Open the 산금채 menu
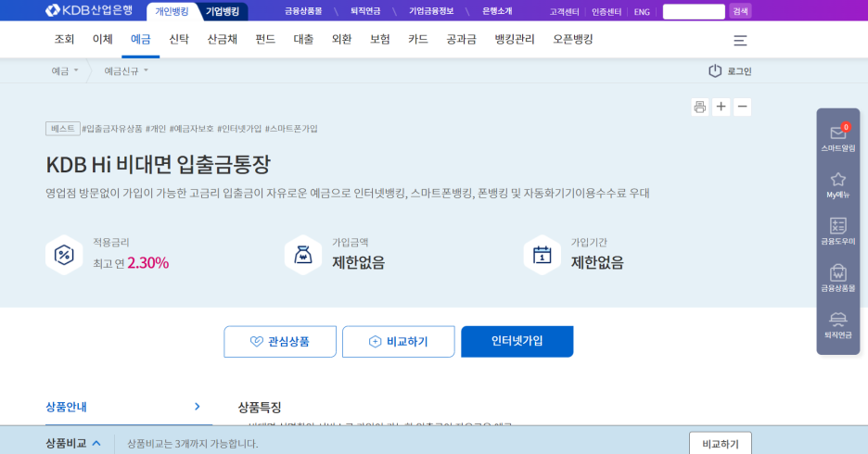This screenshot has height=454, width=868. click(x=222, y=39)
